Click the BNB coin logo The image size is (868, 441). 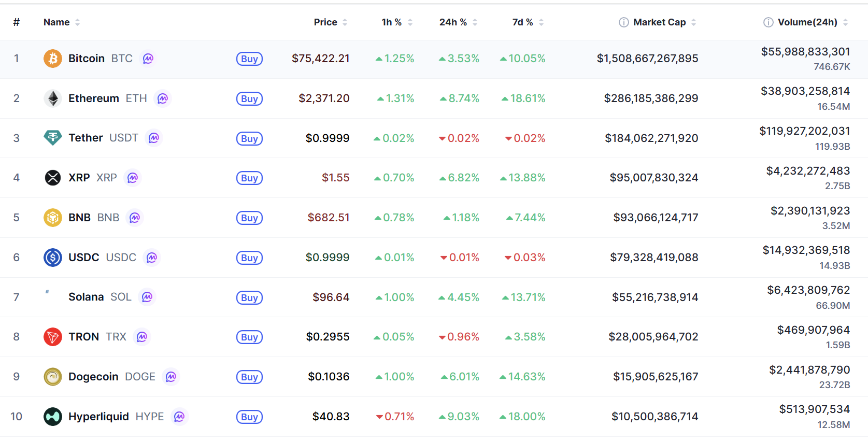(x=52, y=218)
